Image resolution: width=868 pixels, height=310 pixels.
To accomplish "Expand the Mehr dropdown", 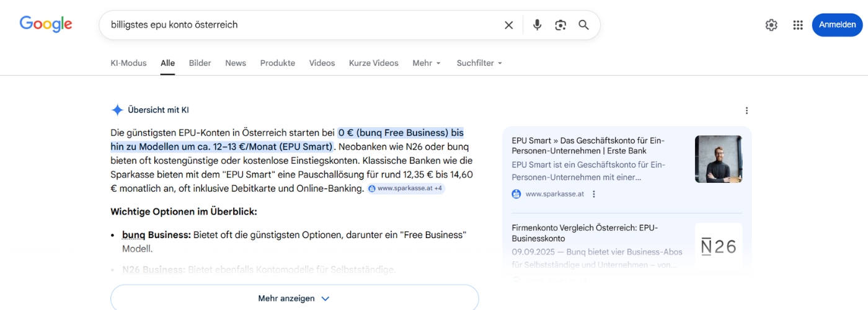I will [x=427, y=63].
